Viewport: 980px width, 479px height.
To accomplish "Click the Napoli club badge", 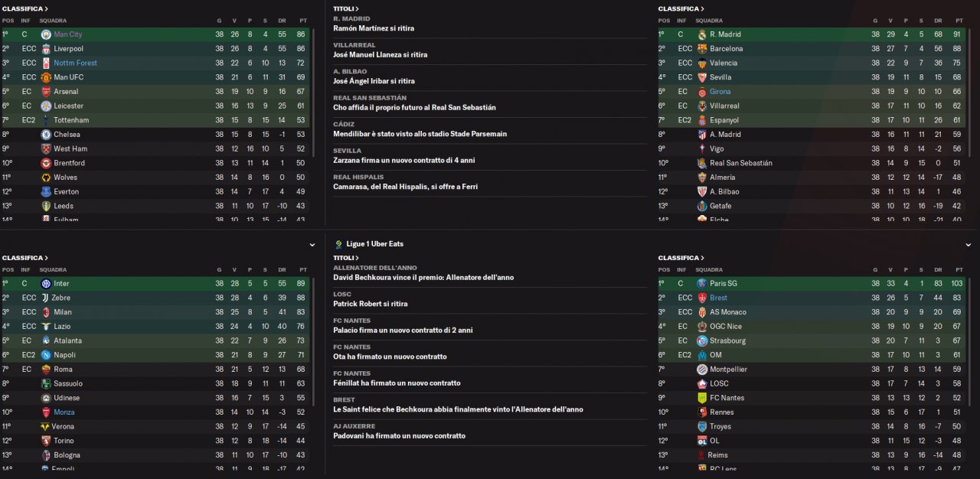I will click(x=46, y=355).
